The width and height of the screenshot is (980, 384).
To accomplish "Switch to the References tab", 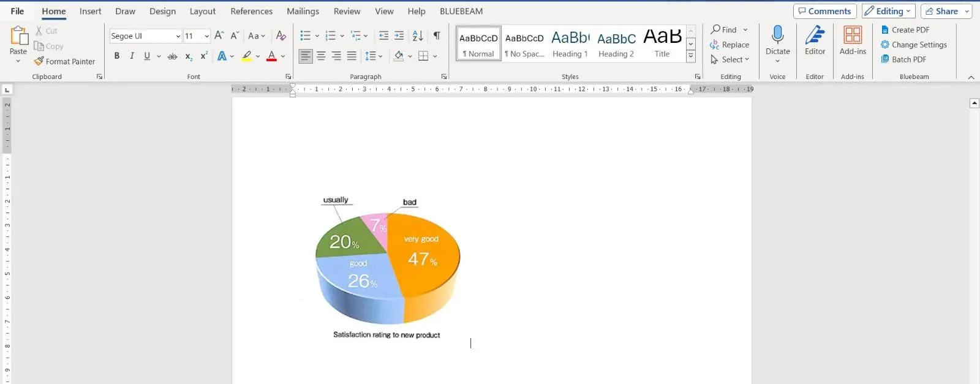I will pos(251,11).
